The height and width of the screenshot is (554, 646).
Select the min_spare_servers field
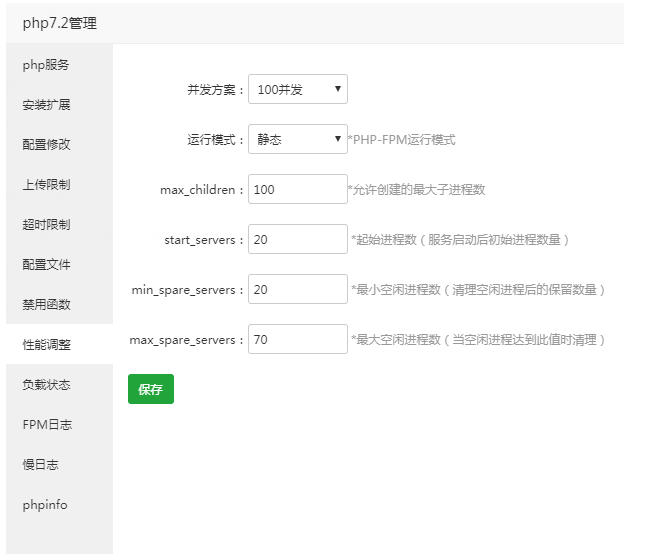coord(298,289)
